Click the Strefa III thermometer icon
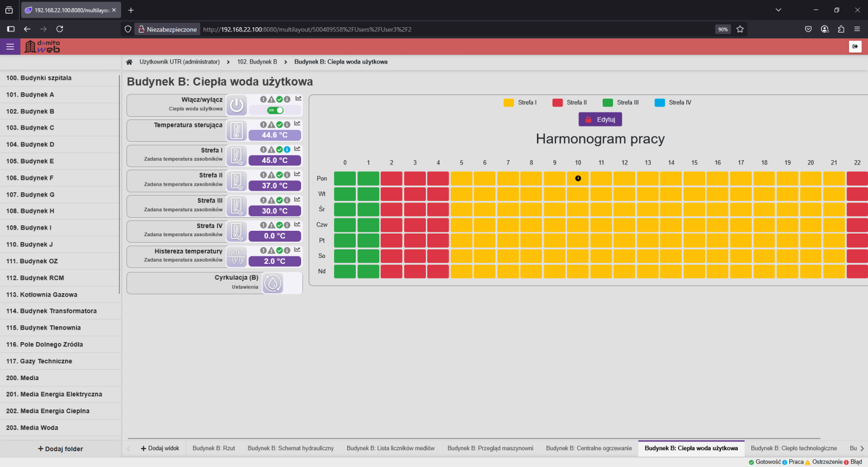The image size is (868, 467). 237,206
